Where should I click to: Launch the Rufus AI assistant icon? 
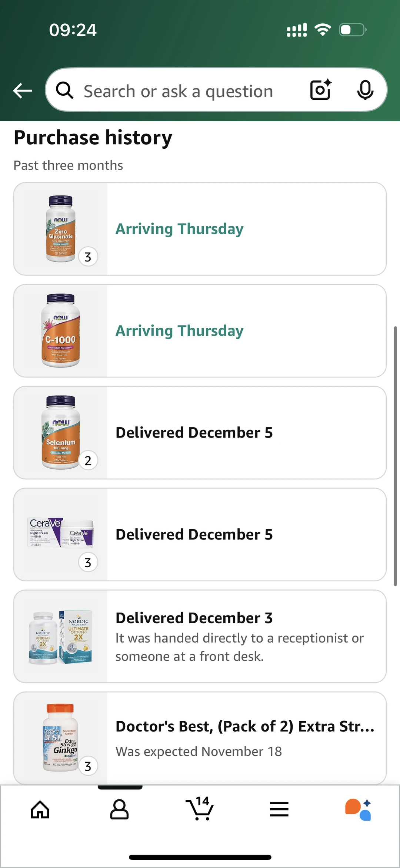[358, 809]
